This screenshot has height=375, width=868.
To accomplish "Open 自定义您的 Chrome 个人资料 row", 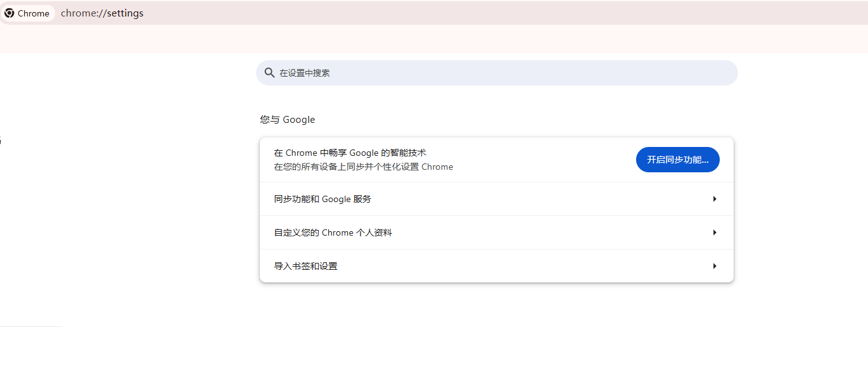I will [497, 232].
